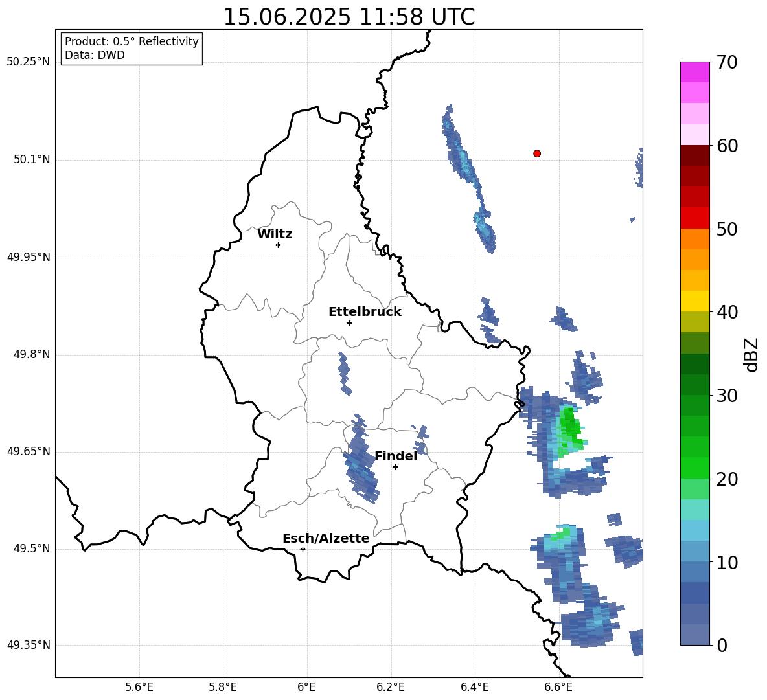Click the grey-blue bottom swatch at 0

694,635
